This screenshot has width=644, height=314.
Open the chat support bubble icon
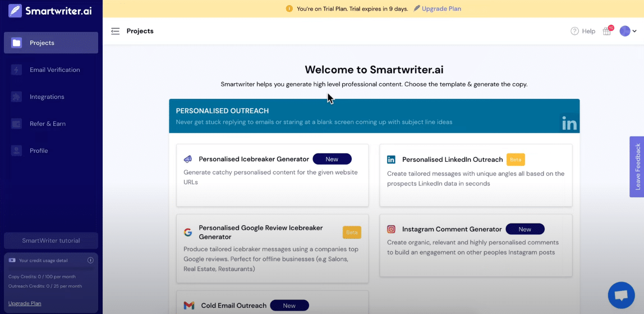621,295
